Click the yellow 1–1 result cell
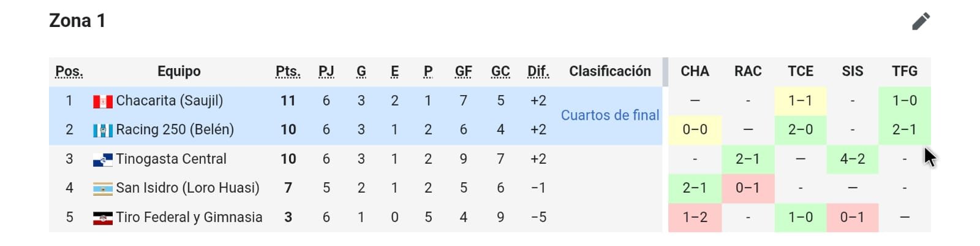This screenshot has height=246, width=980. (800, 101)
